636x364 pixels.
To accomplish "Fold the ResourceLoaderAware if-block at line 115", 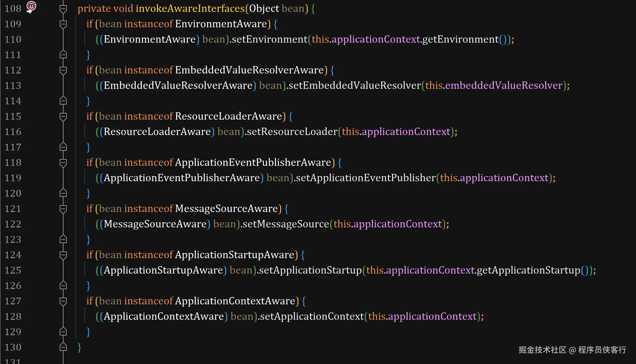I will [x=63, y=116].
